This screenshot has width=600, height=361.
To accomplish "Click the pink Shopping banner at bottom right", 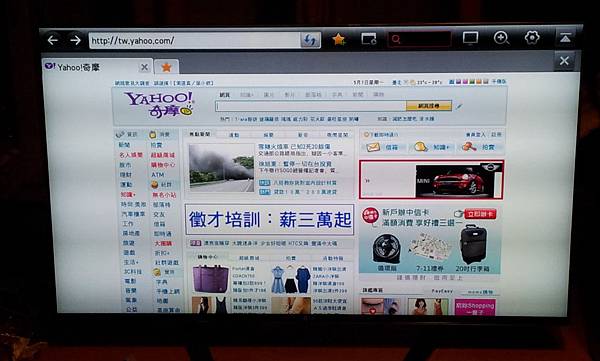I will tap(475, 307).
